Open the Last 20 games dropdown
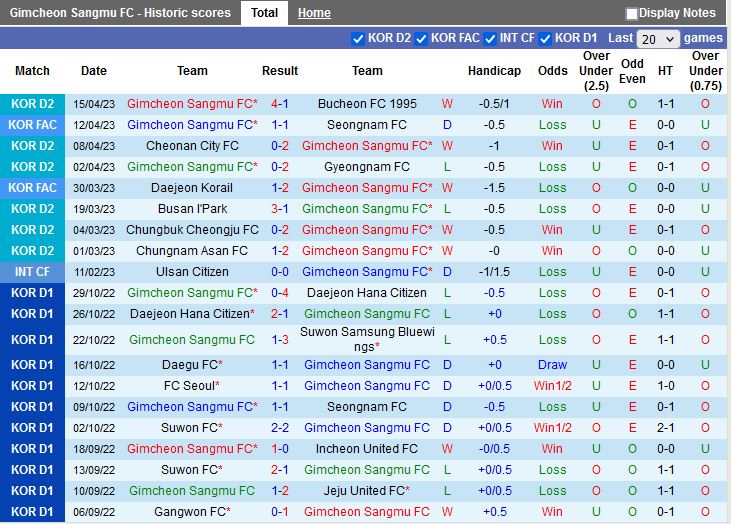The image size is (731, 524). (x=658, y=39)
